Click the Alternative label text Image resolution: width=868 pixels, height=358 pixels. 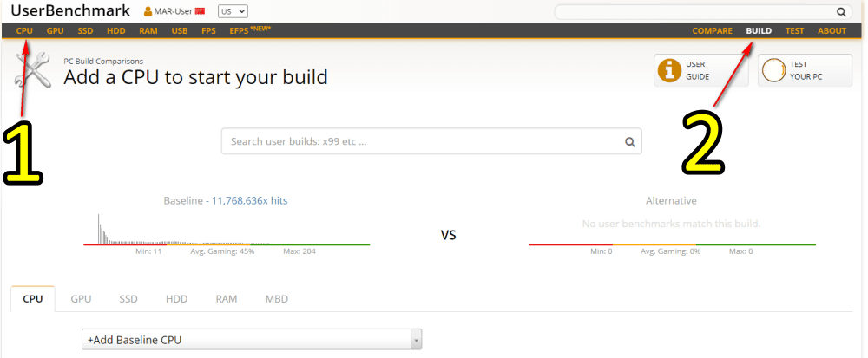(x=671, y=201)
